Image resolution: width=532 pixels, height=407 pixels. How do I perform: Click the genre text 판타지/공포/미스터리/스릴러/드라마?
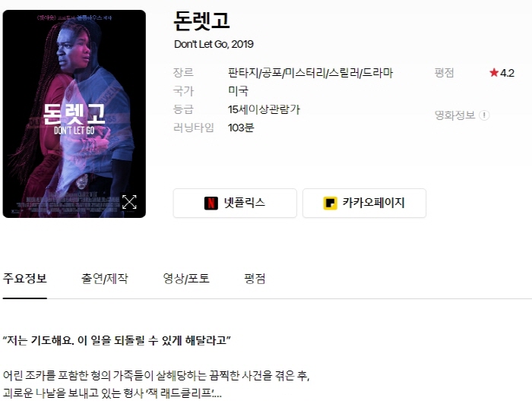[310, 73]
